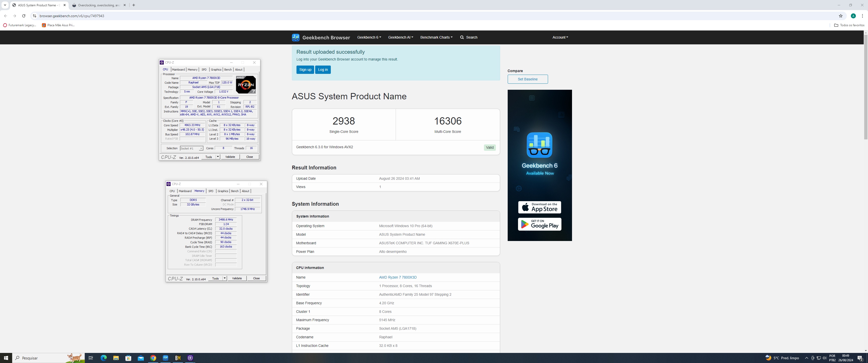Open Mail app from taskbar
The image size is (868, 363).
[x=141, y=358]
